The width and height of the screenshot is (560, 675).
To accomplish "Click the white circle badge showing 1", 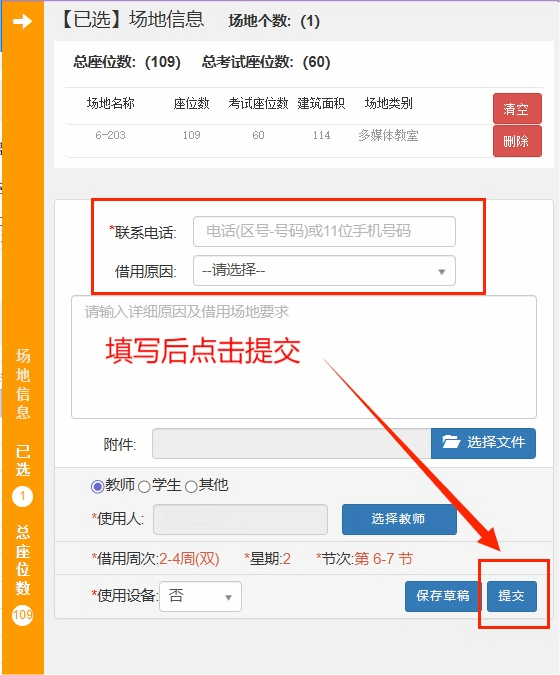I will (22, 496).
